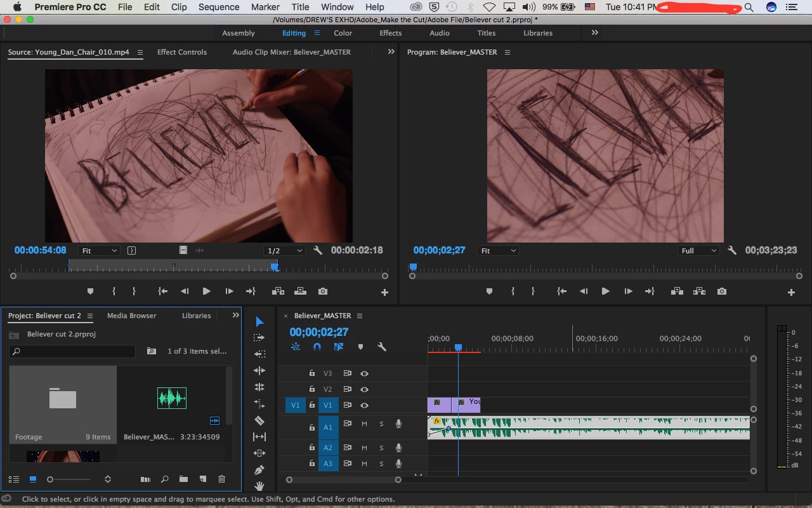812x508 pixels.
Task: Open Program panel menu icon
Action: pyautogui.click(x=507, y=53)
